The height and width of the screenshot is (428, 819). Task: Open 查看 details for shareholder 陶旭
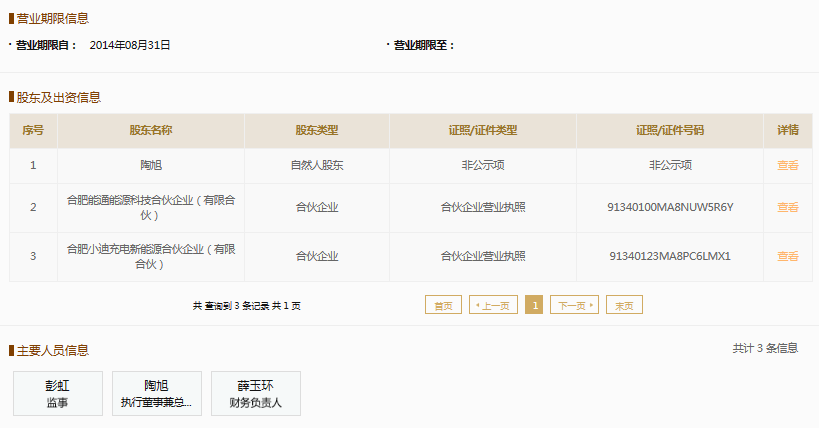pos(788,166)
